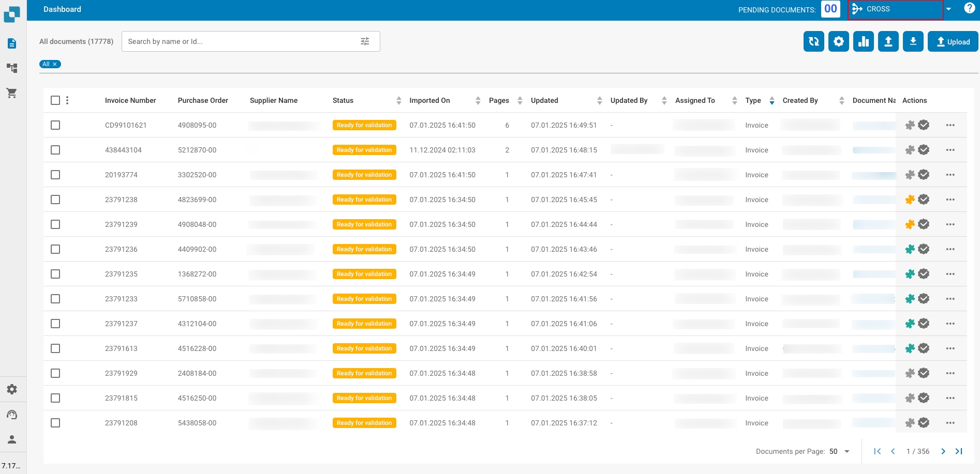
Task: Select checkbox for invoice 438443104
Action: pyautogui.click(x=55, y=150)
